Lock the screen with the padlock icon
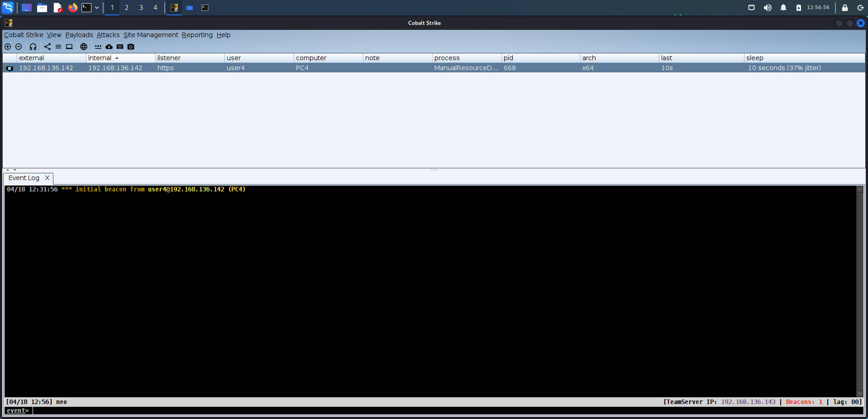The height and width of the screenshot is (419, 868). click(x=845, y=8)
